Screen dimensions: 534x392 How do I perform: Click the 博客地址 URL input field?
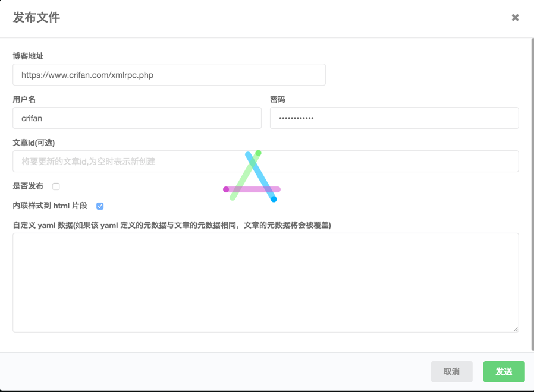(x=169, y=74)
